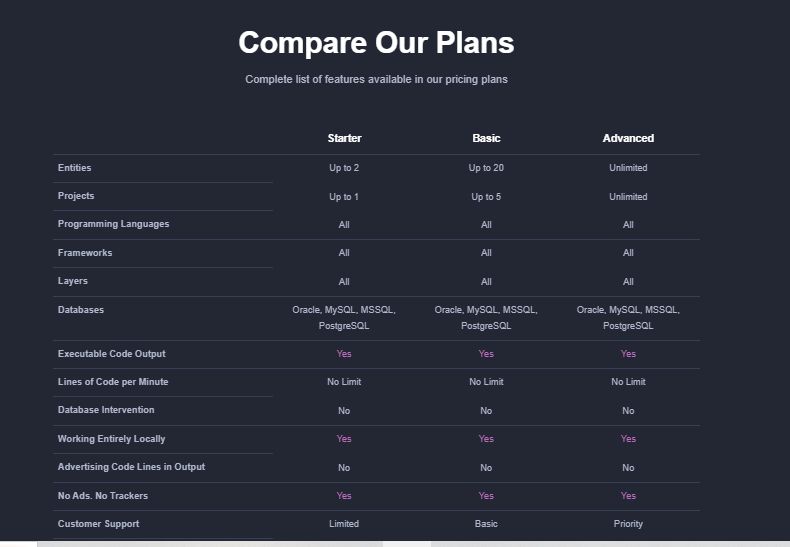Click the Database Intervention label

[106, 410]
